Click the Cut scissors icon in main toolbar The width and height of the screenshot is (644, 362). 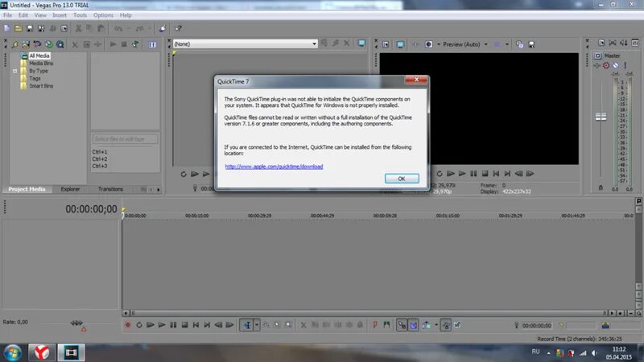(x=78, y=28)
